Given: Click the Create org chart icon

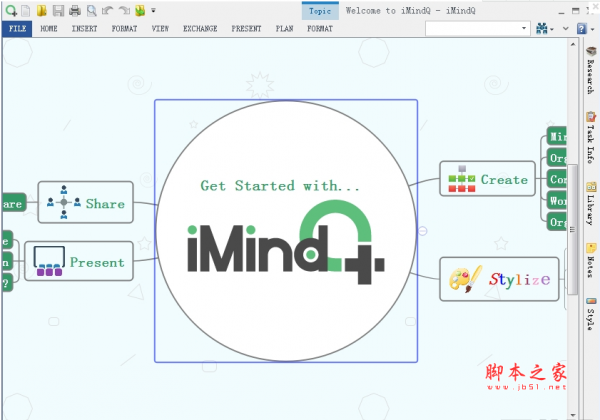Looking at the screenshot, I should 462,179.
